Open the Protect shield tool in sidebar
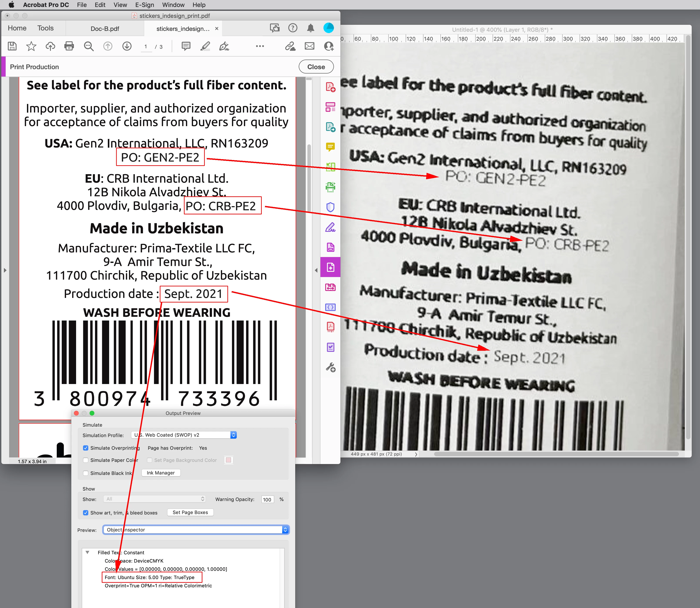Screen dimensions: 700x608 [330, 207]
